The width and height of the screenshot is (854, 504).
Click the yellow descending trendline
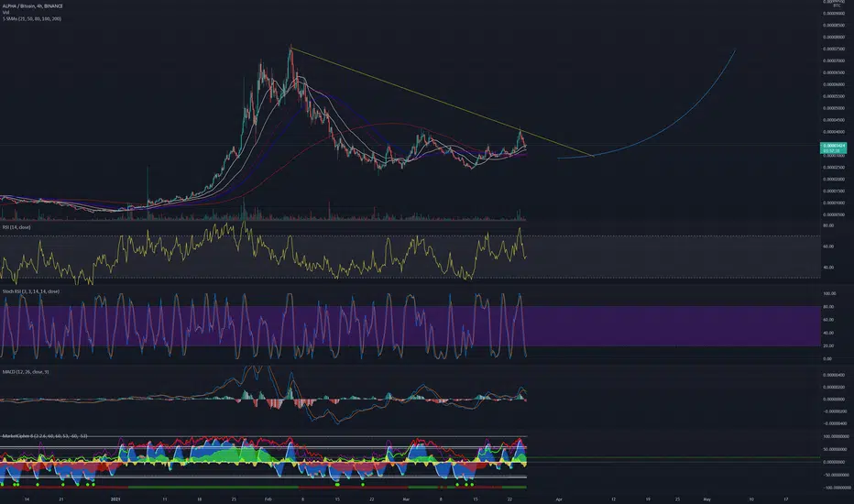tap(441, 103)
